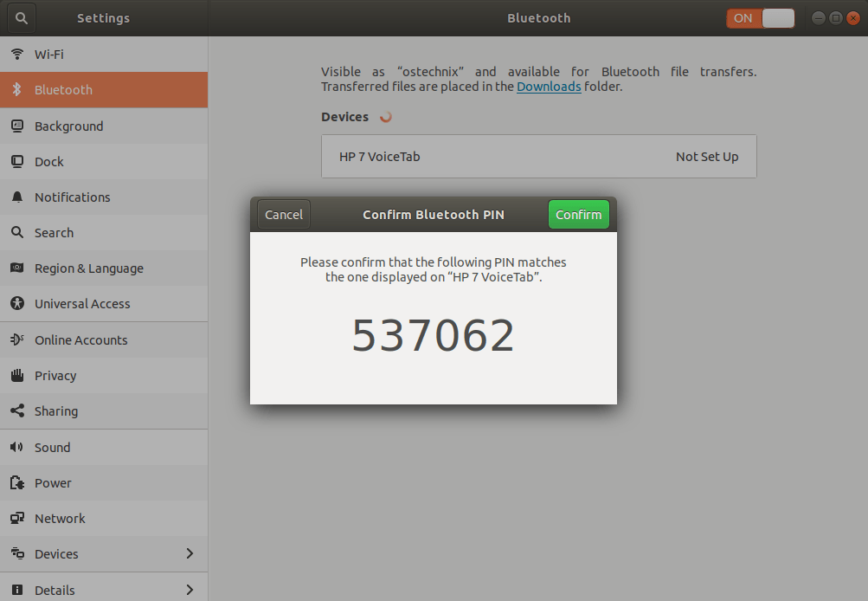Click the Notifications bell icon

point(17,197)
